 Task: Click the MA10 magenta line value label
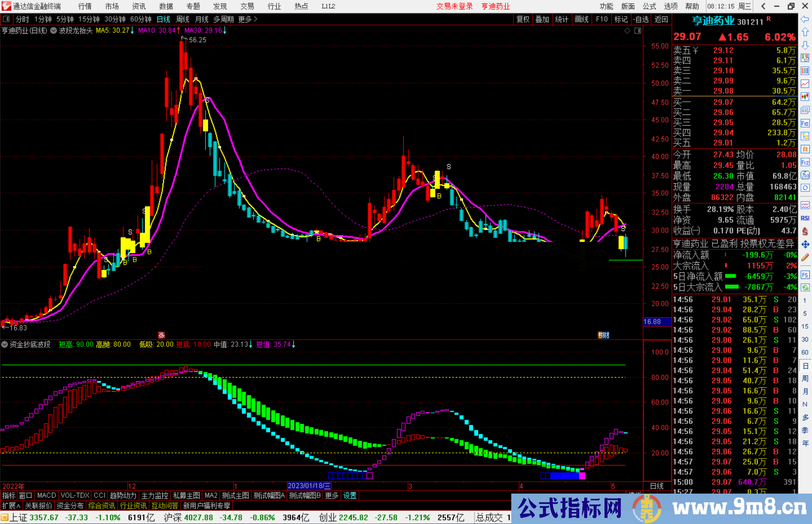click(159, 30)
